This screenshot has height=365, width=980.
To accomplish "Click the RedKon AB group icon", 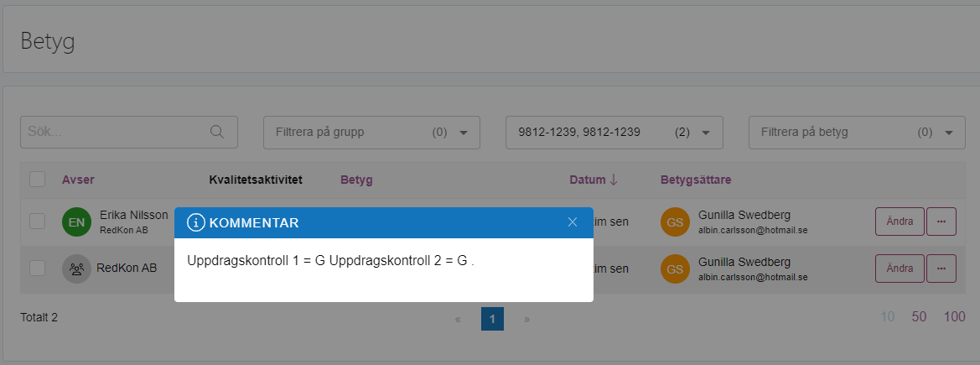I will [x=77, y=269].
